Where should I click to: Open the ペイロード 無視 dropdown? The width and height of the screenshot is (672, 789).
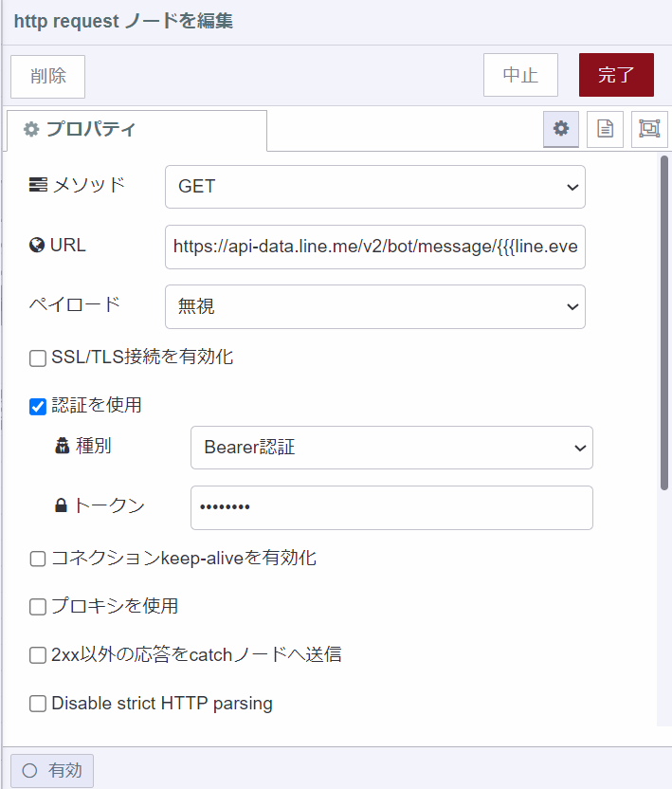click(x=375, y=306)
